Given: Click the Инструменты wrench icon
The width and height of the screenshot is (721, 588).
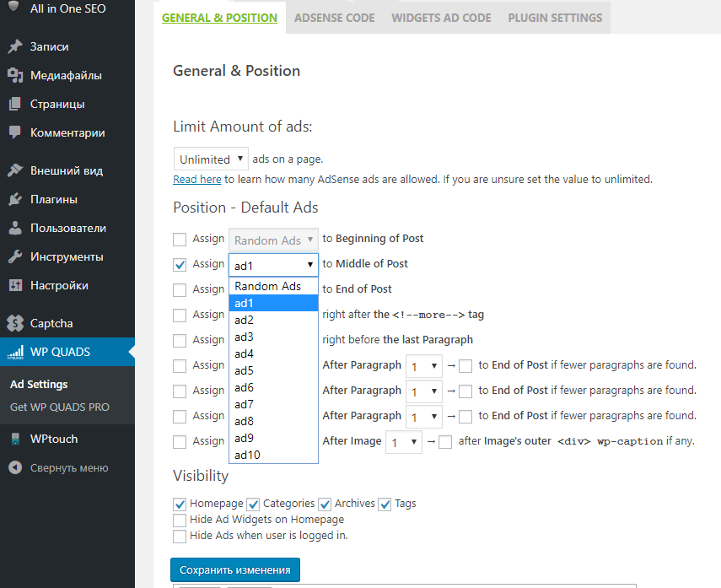Looking at the screenshot, I should pos(14,257).
